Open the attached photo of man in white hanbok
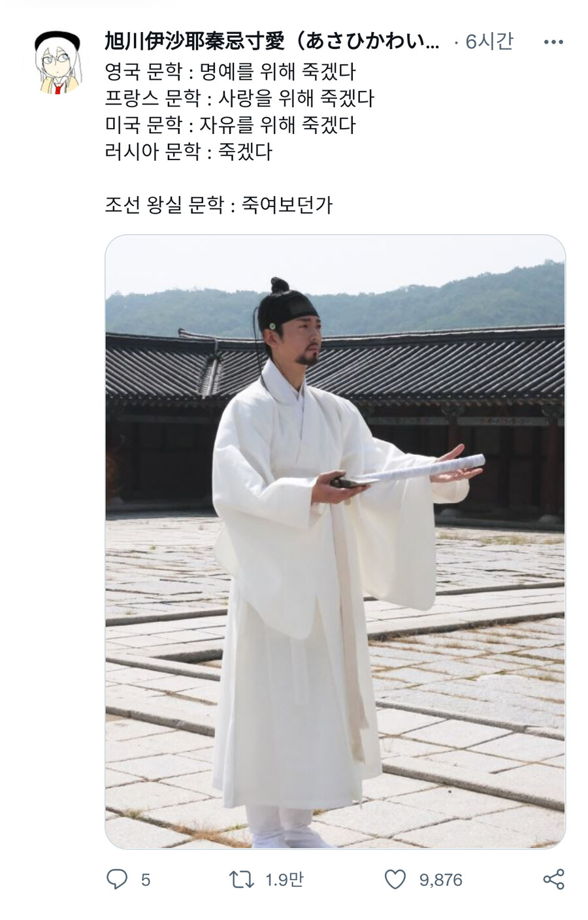Screen dimensions: 588x920 (x=335, y=542)
